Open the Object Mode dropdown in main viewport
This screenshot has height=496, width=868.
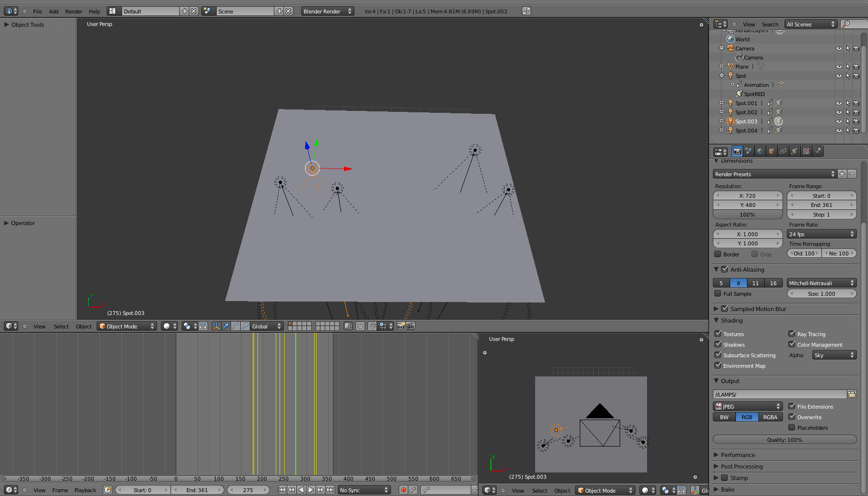pos(127,327)
